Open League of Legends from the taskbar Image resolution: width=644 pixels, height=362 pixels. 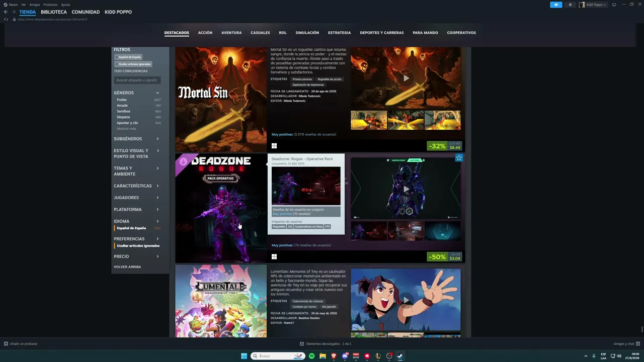pos(378,356)
